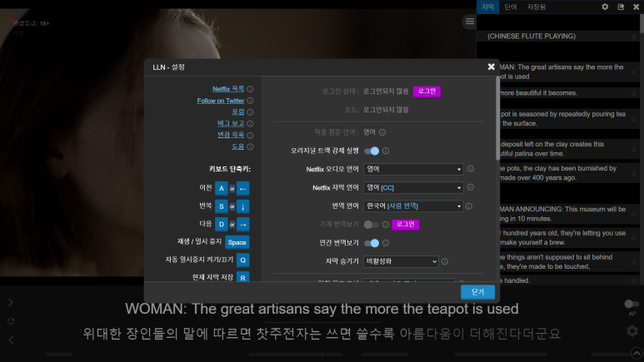Open the hamburger menu over the video
Viewport: 644px width, 362px height.
coord(470,22)
